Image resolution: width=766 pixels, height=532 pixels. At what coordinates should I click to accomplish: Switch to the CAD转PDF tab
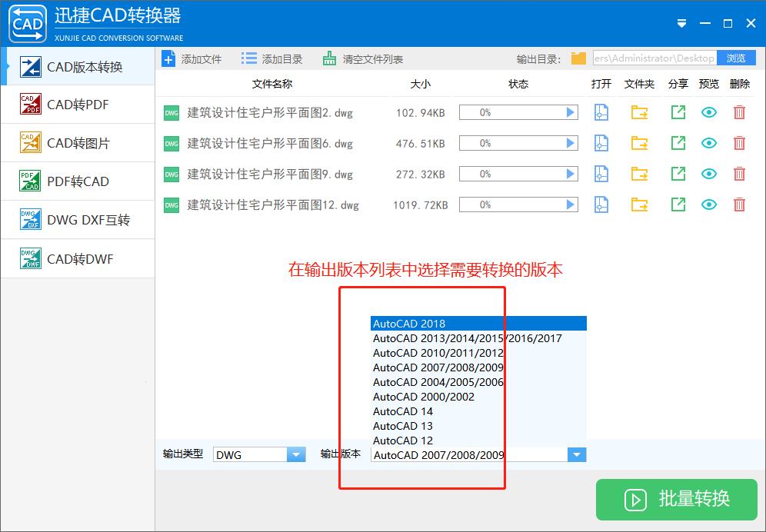click(77, 105)
